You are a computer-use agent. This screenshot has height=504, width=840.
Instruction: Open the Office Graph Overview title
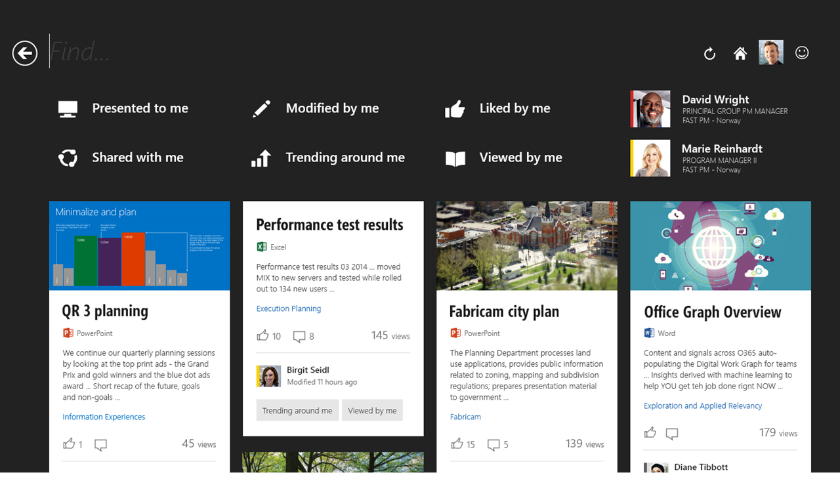point(713,312)
